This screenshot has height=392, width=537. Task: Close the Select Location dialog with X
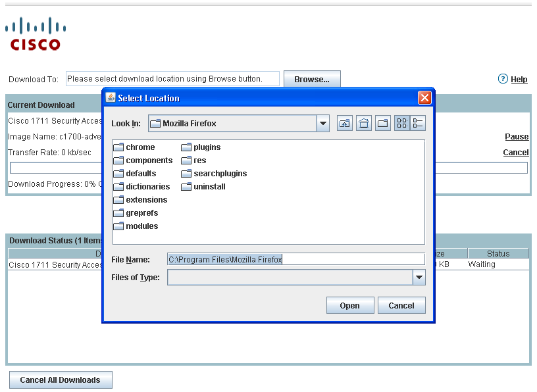(x=424, y=98)
